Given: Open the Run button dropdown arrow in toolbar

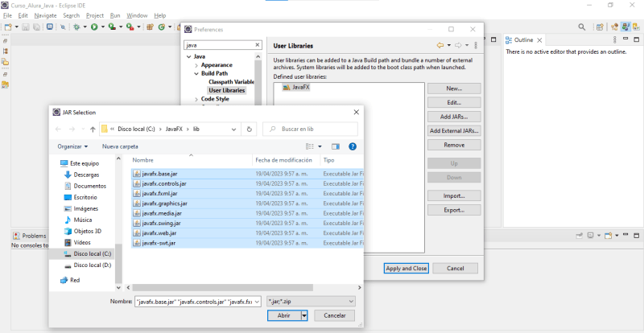Looking at the screenshot, I should [x=102, y=27].
